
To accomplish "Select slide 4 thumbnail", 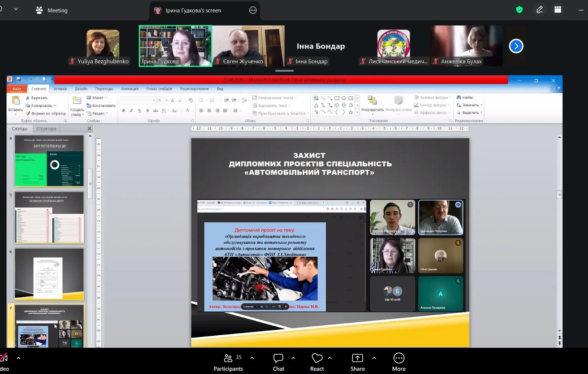I will point(49,161).
